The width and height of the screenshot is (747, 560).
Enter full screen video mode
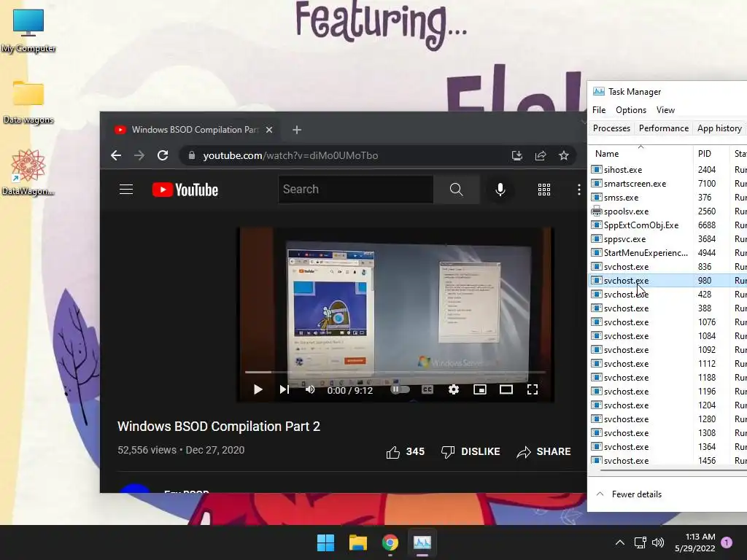tap(533, 389)
